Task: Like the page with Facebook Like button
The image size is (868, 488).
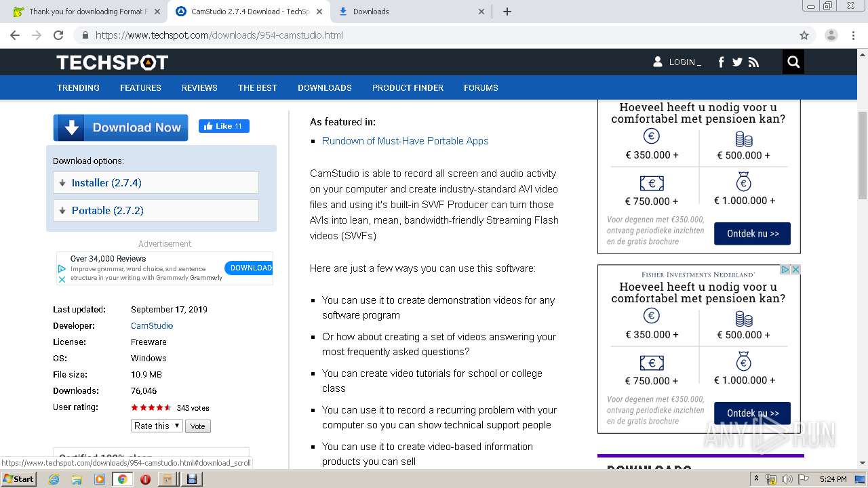Action: coord(224,126)
